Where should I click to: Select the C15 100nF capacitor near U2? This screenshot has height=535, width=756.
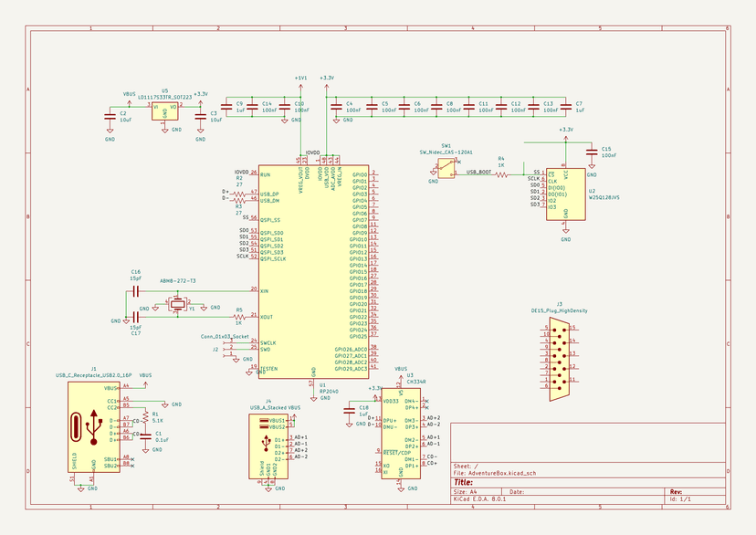[x=592, y=152]
